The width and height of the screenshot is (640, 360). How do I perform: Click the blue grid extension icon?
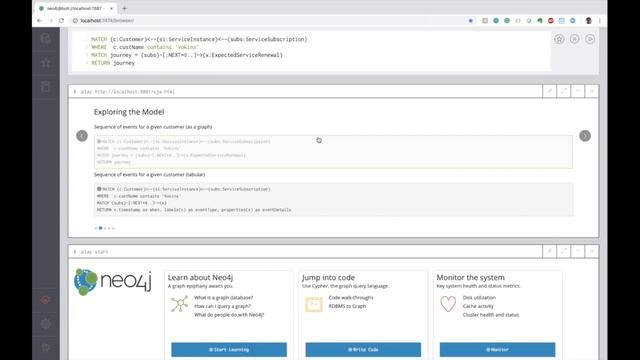point(562,20)
